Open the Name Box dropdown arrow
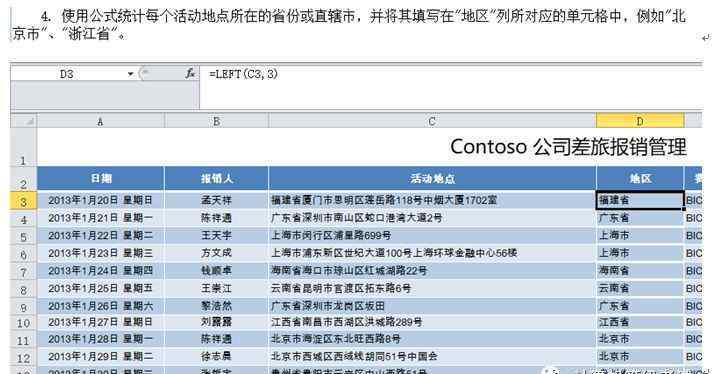Viewport: 715px width, 374px height. [130, 74]
